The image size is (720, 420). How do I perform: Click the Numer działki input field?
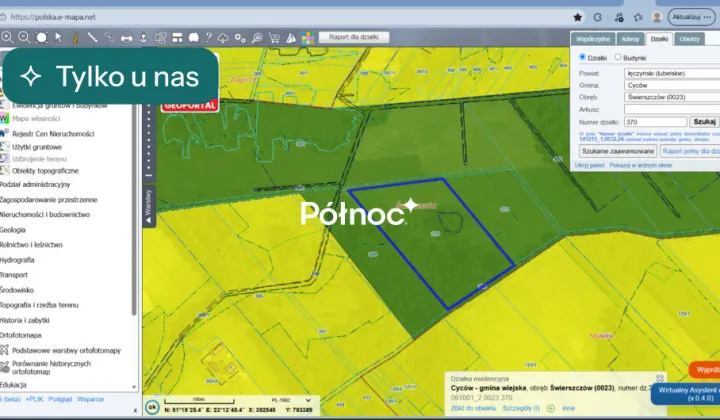(x=655, y=122)
